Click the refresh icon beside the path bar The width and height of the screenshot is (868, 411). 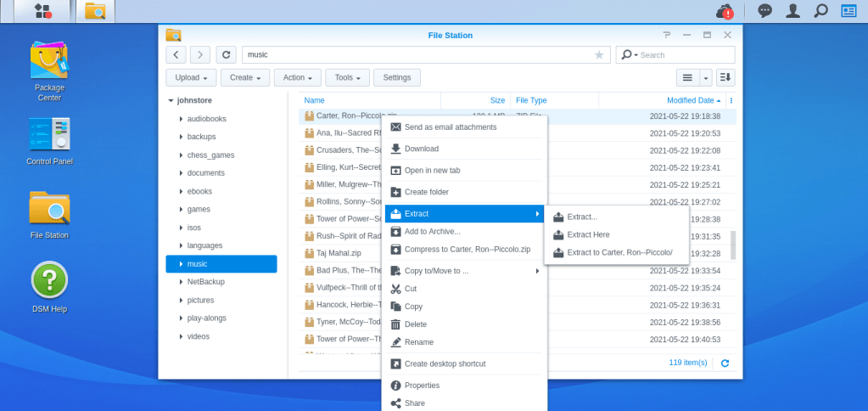coord(226,54)
